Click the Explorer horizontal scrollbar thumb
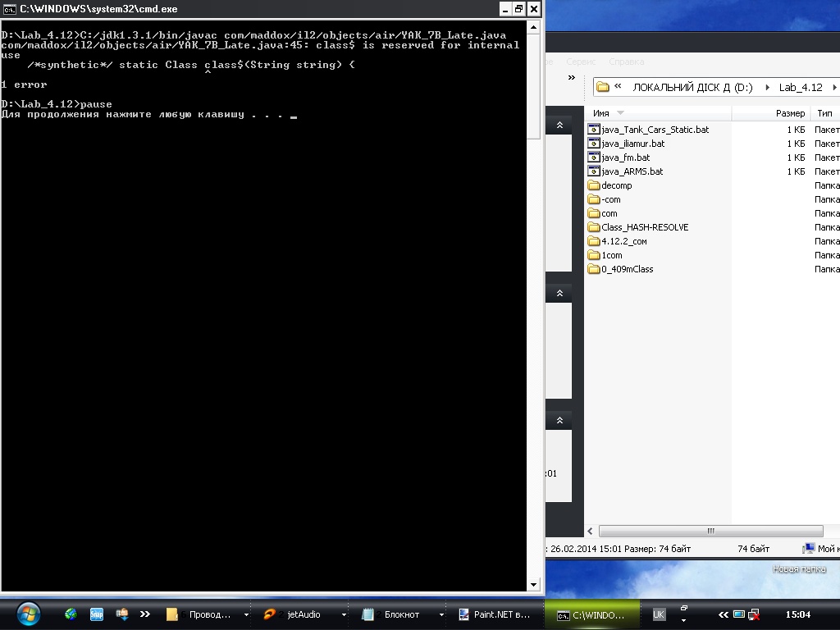The width and height of the screenshot is (840, 630). pos(711,531)
